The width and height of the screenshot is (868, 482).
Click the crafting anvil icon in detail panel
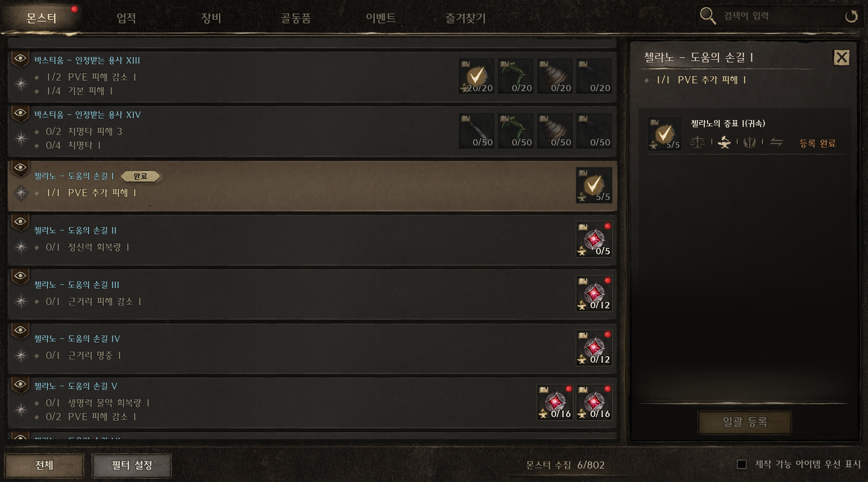click(x=724, y=142)
